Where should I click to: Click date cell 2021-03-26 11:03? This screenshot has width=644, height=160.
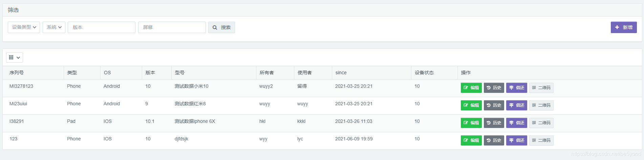[x=354, y=121]
